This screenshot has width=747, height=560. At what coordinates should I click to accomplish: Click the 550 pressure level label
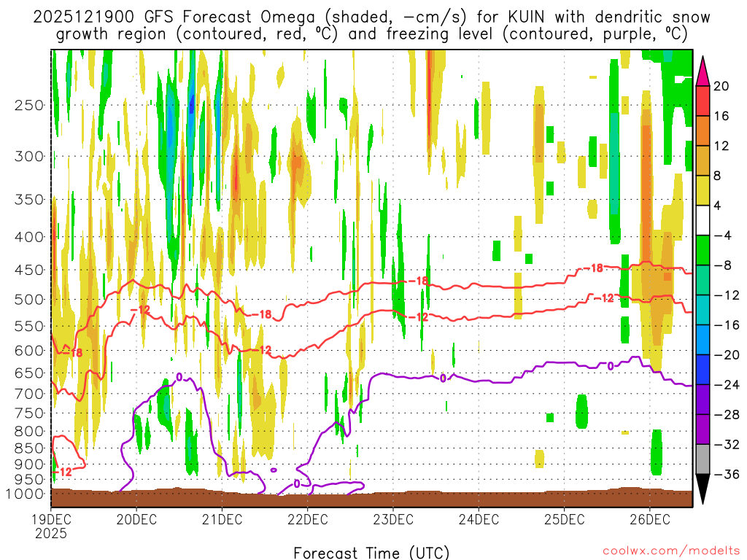29,326
